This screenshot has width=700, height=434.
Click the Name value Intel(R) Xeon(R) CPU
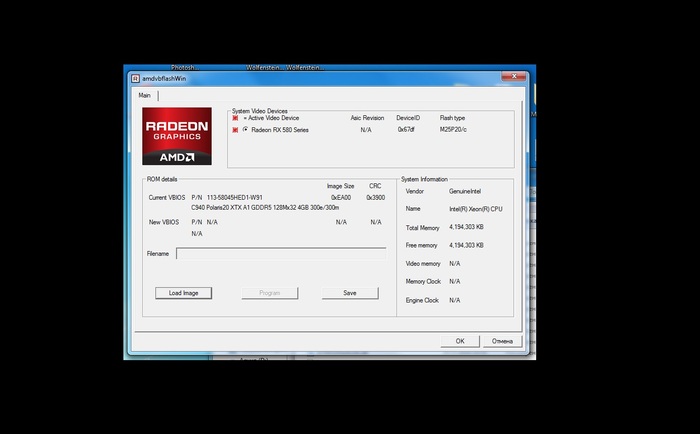coord(475,209)
